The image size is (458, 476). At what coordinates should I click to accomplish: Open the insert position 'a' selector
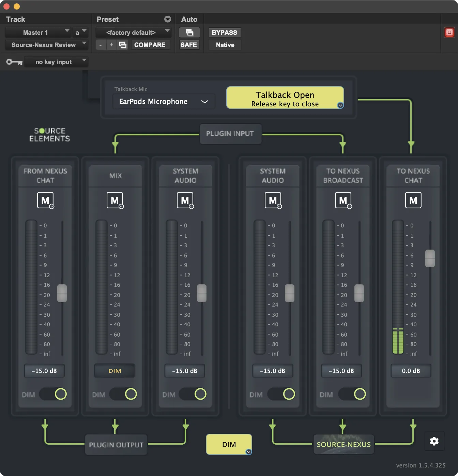coord(80,32)
